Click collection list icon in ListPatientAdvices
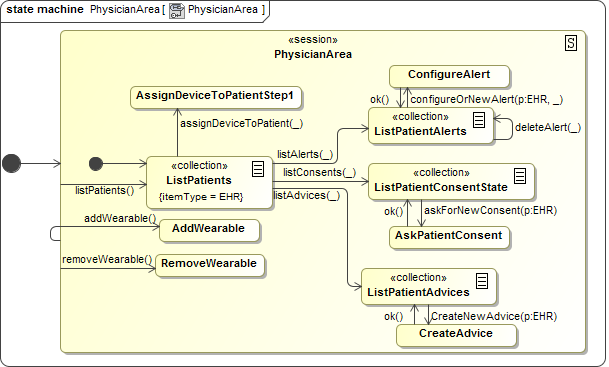Image resolution: width=609 pixels, height=367 pixels. tap(482, 281)
